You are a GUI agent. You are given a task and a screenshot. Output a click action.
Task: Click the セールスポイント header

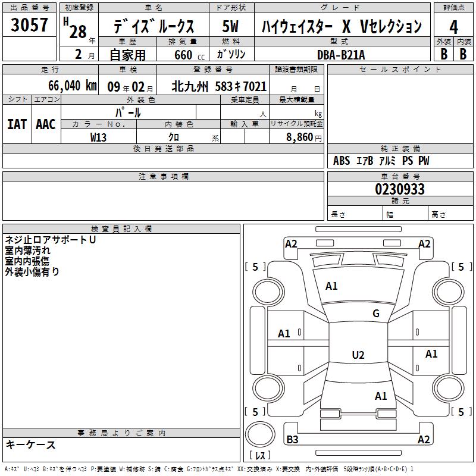coord(400,70)
